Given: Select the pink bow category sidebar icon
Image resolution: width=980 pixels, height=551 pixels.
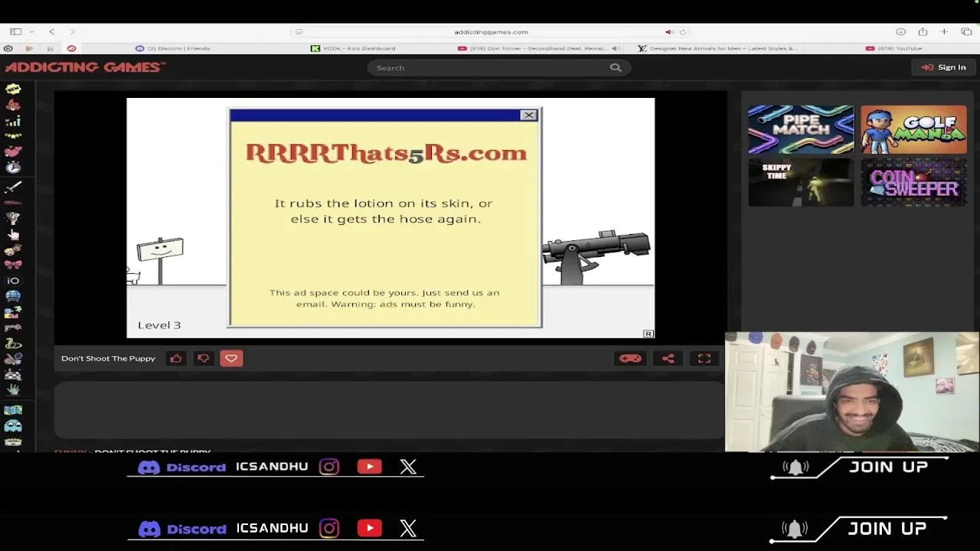Looking at the screenshot, I should point(13,265).
